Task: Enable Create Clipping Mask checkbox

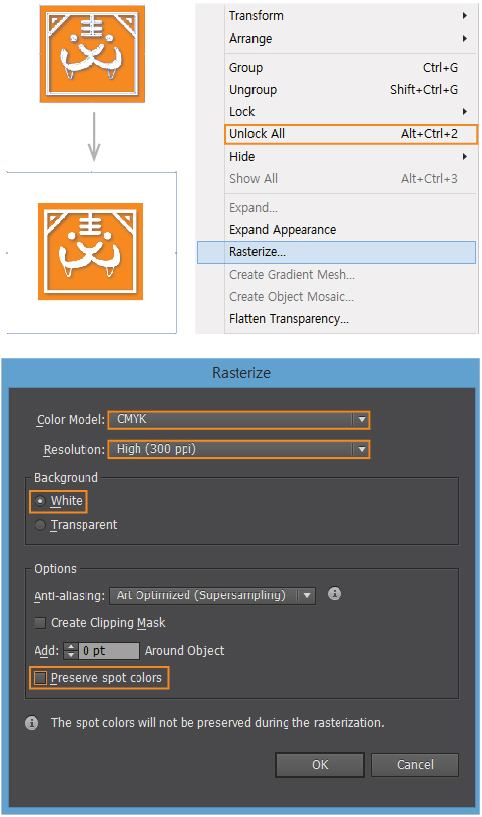Action: 40,623
